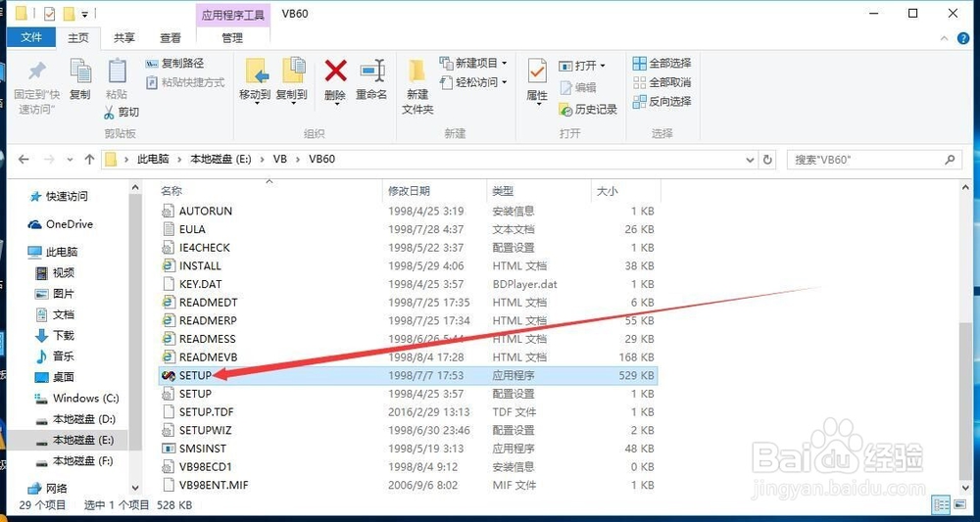Click Local Disk (E:) in address path
The height and width of the screenshot is (522, 980).
tap(220, 160)
